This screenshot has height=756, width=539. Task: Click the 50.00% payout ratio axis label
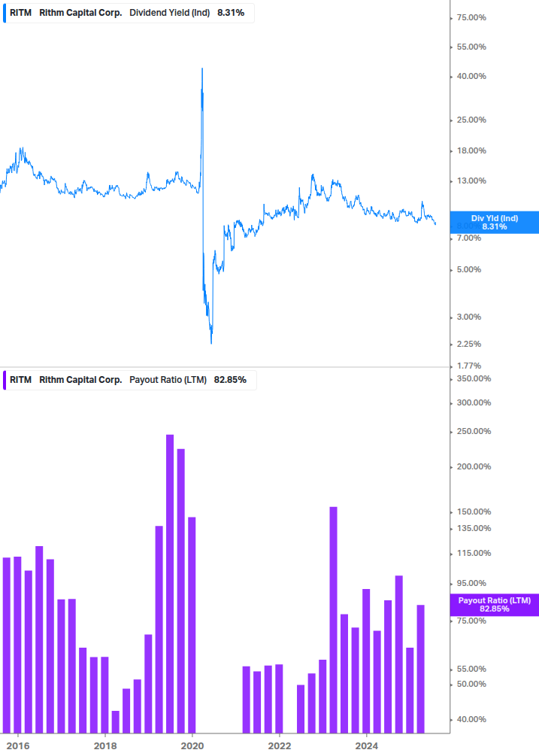pyautogui.click(x=471, y=684)
